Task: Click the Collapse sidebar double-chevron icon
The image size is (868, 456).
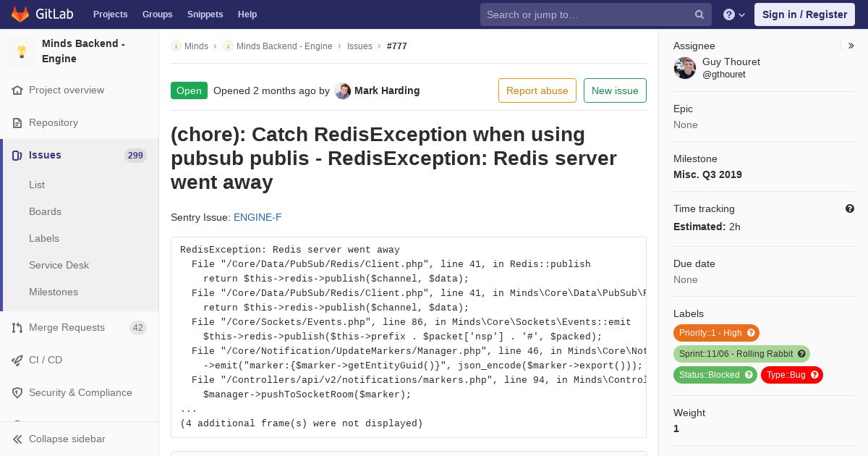Action: 17,439
